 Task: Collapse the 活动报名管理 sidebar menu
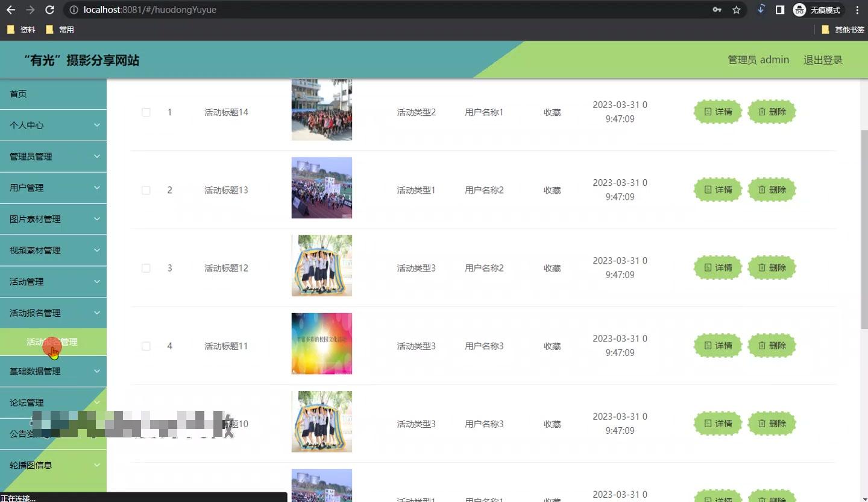pos(53,313)
